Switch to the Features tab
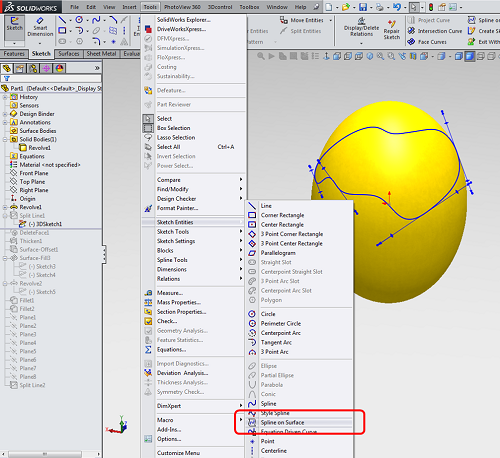500x458 pixels. [14, 54]
